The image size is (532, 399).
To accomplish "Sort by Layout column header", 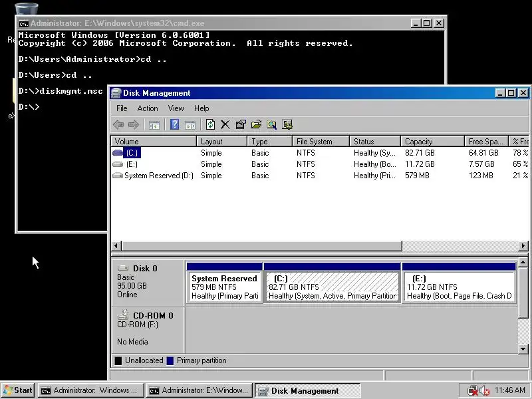I will pyautogui.click(x=222, y=142).
